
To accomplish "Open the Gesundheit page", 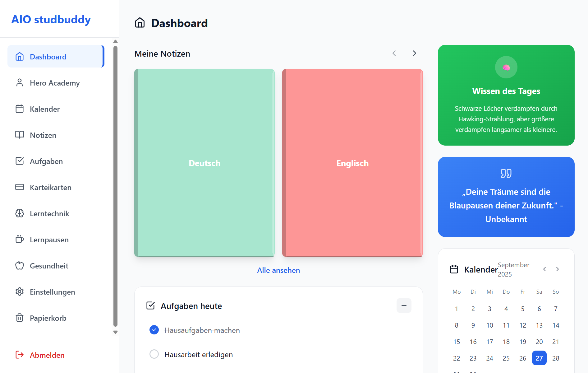I will point(56,266).
